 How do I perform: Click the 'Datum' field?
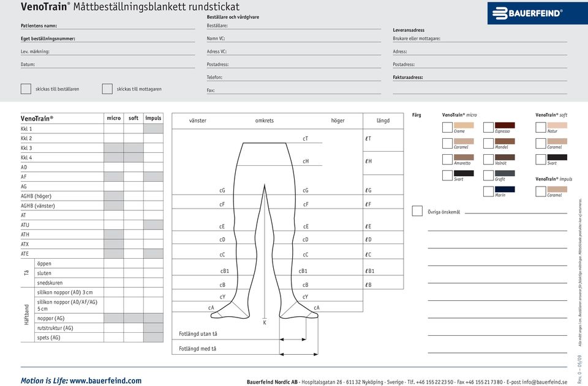click(x=108, y=64)
